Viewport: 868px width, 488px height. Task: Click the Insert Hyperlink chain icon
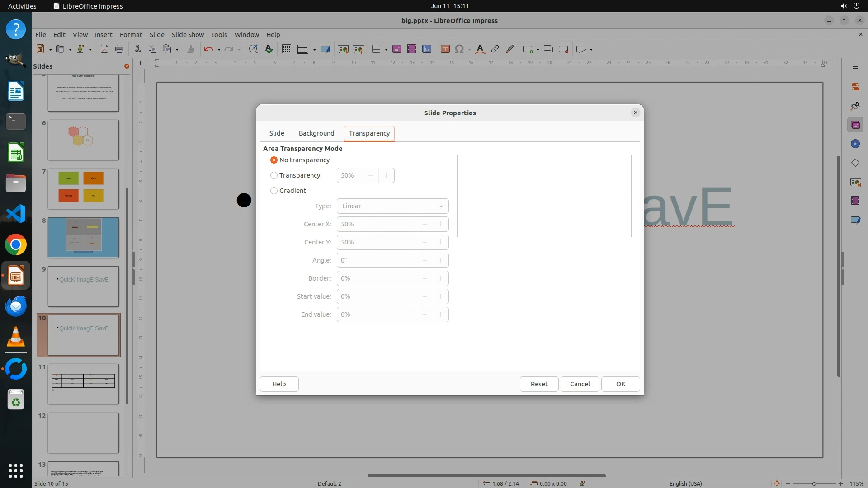[x=495, y=49]
